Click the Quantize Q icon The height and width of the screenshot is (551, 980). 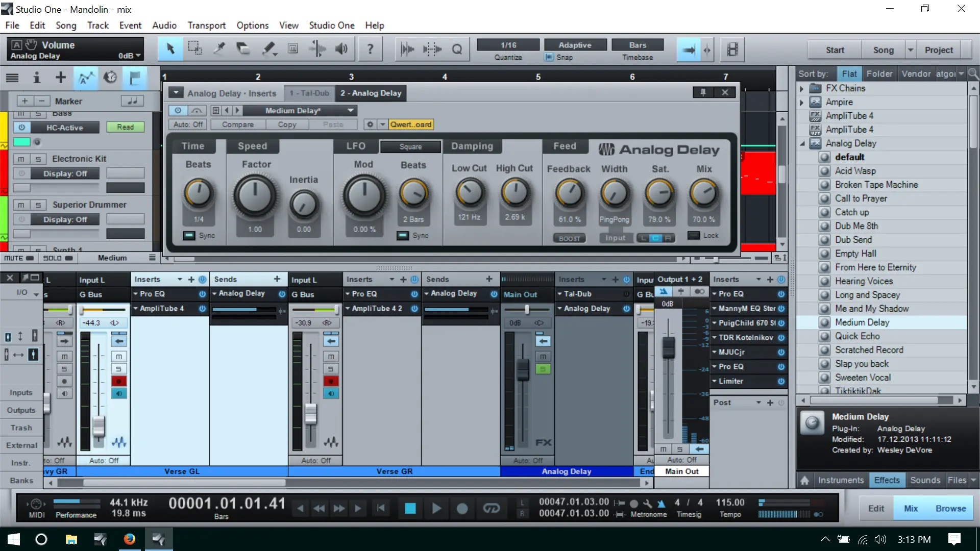click(x=457, y=49)
